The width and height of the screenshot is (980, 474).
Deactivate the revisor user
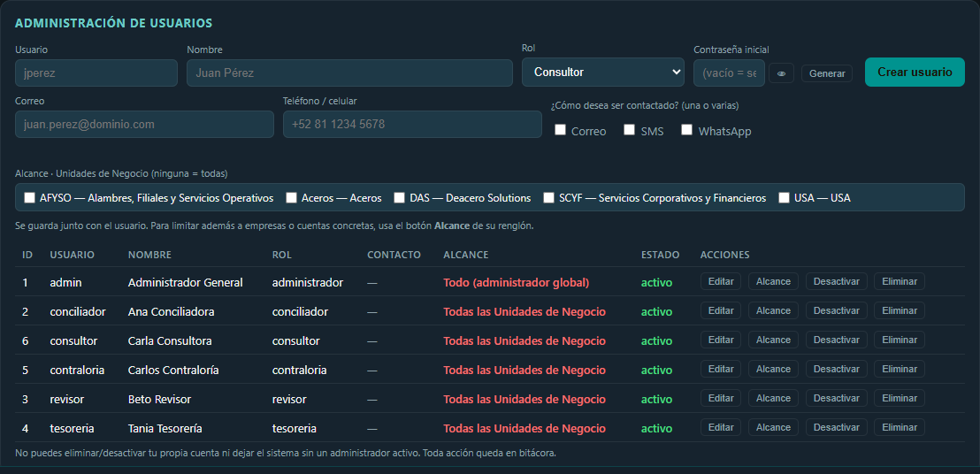[x=836, y=399]
